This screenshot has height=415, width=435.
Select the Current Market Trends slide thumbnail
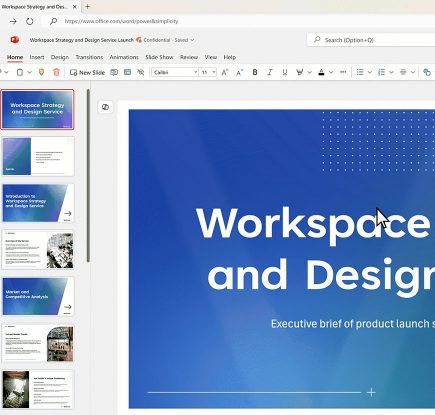coord(38,343)
